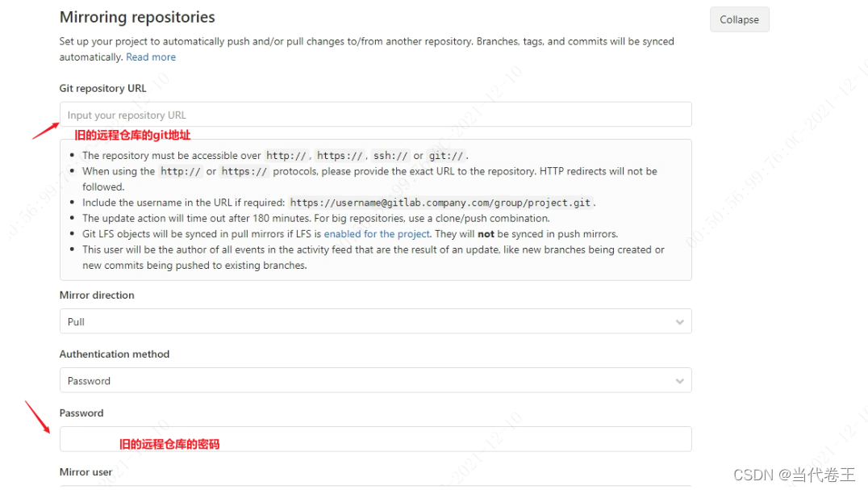This screenshot has height=490, width=868.
Task: Focus the Git repository URL input field
Action: 375,115
